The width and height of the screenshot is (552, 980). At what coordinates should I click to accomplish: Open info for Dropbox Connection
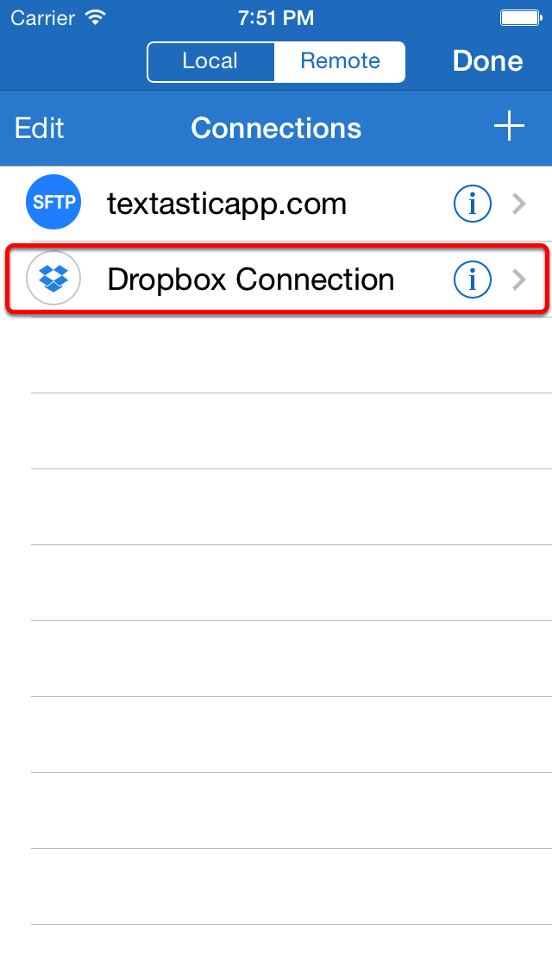coord(472,280)
